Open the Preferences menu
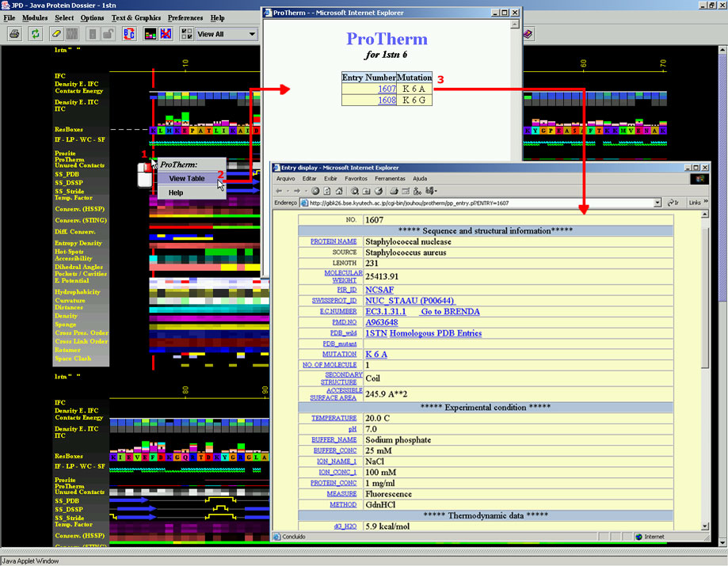 (185, 17)
